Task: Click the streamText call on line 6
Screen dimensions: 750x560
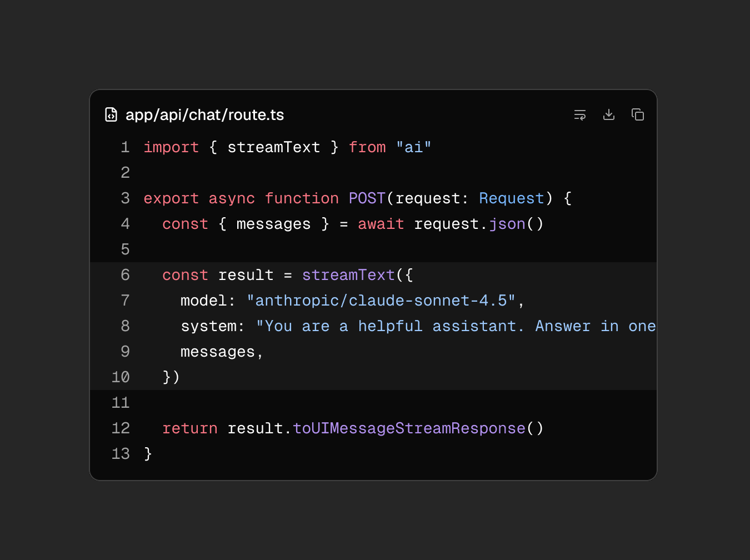Action: (348, 275)
